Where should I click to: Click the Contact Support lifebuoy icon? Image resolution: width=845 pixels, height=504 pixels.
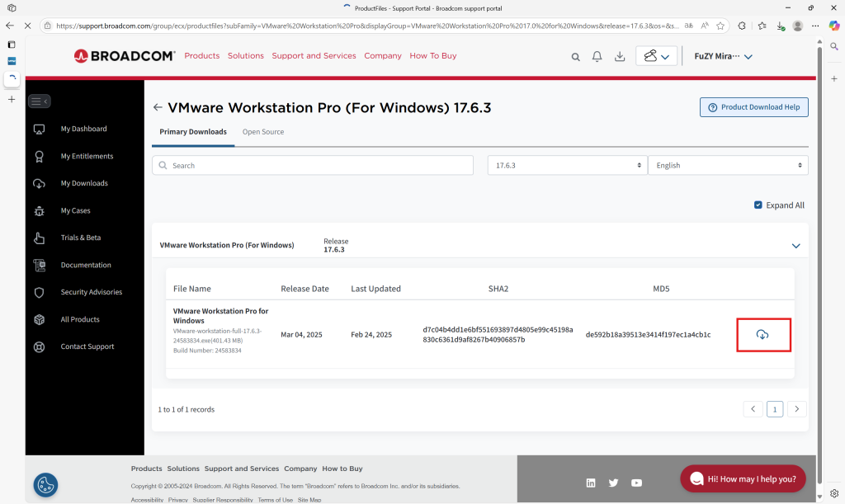pos(40,346)
